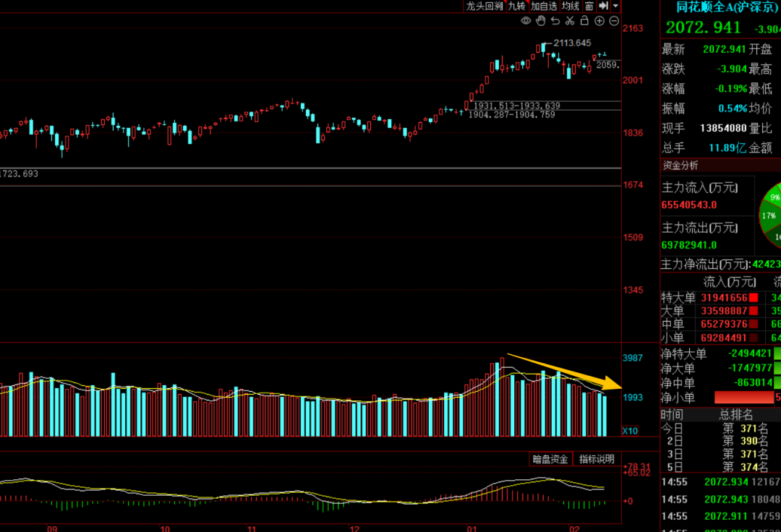Open the 龙头回溯 tab
This screenshot has width=781, height=532.
pos(484,6)
